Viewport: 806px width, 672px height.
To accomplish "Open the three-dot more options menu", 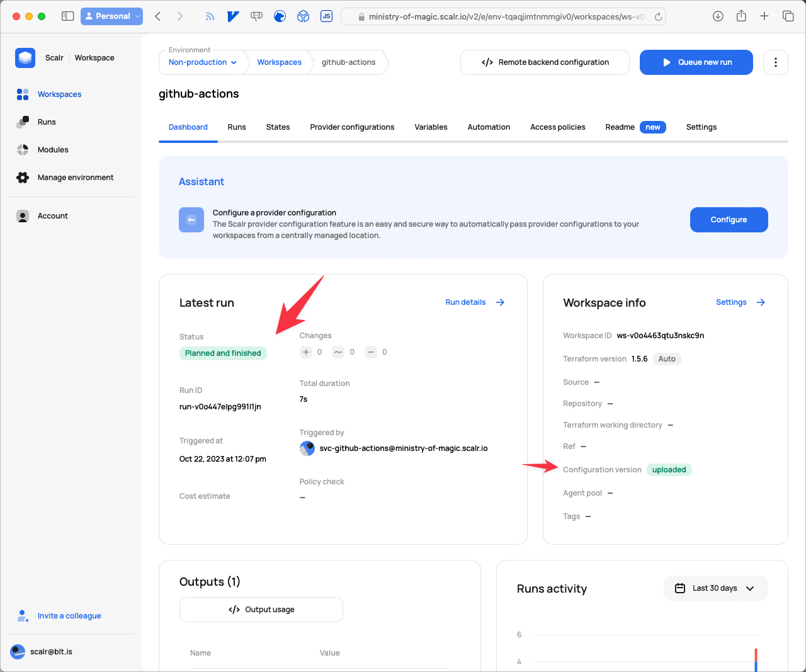I will [776, 62].
